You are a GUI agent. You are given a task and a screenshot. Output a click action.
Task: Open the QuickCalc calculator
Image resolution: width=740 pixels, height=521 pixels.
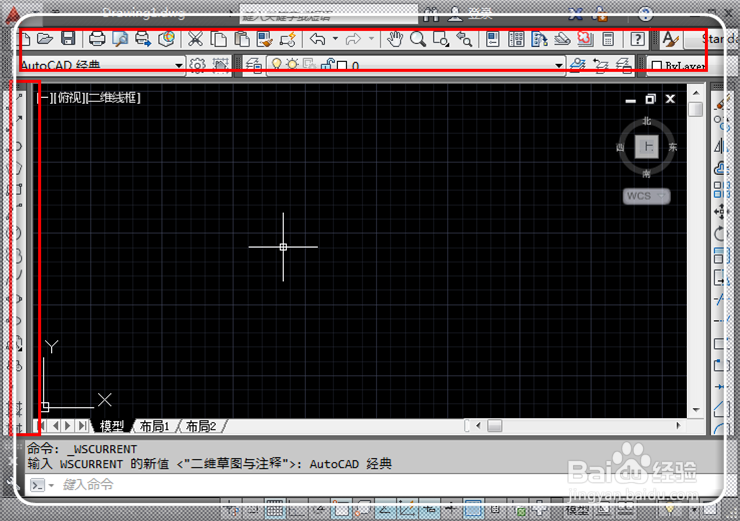tap(608, 39)
